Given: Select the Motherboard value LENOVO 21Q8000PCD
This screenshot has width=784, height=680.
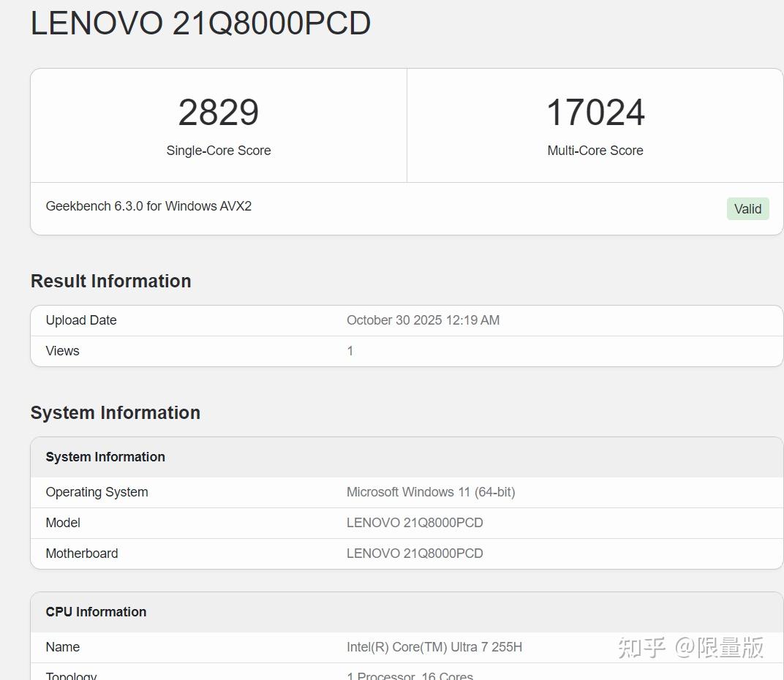Looking at the screenshot, I should point(415,554).
